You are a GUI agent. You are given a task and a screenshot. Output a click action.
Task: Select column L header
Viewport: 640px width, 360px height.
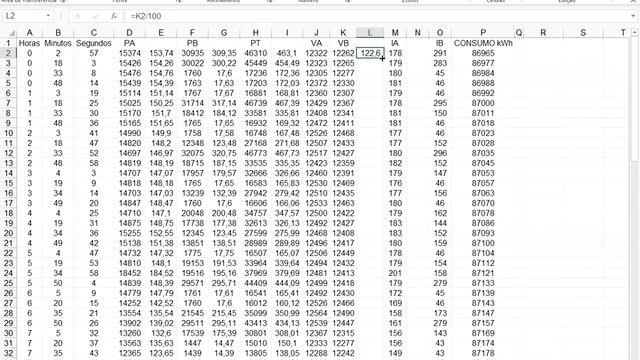coord(370,33)
